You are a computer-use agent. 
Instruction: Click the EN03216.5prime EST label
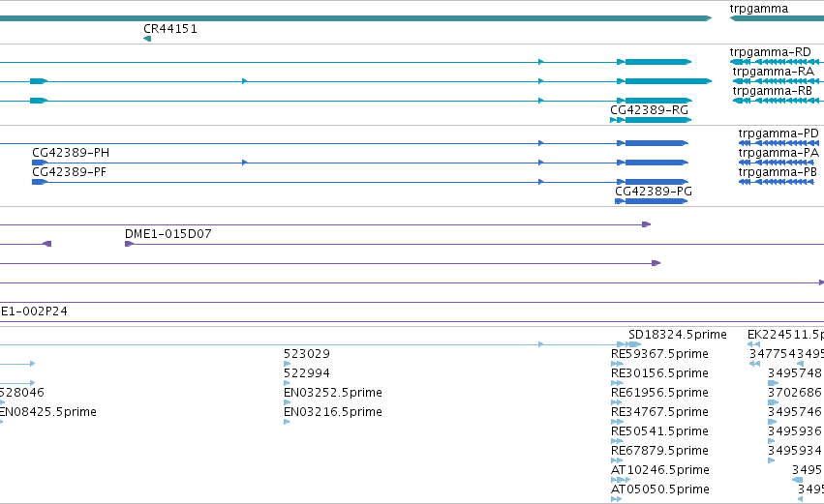coord(333,412)
